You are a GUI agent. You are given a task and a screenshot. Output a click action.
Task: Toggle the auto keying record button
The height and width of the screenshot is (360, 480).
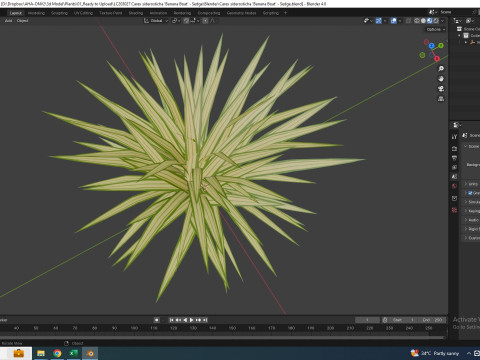[x=156, y=320]
